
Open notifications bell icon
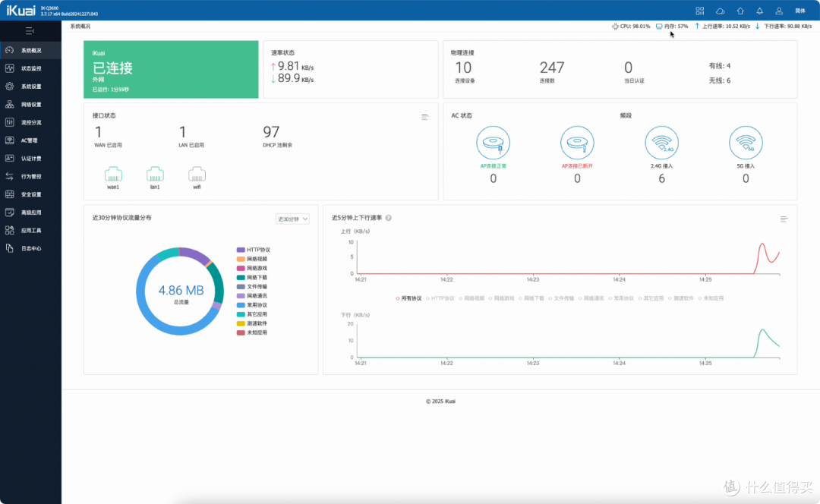[759, 11]
